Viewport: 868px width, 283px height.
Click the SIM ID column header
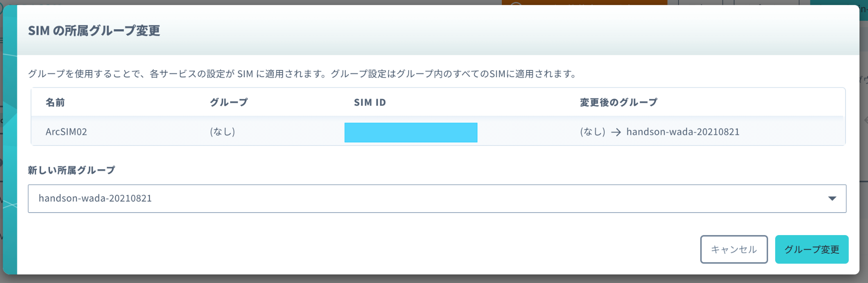pos(370,102)
